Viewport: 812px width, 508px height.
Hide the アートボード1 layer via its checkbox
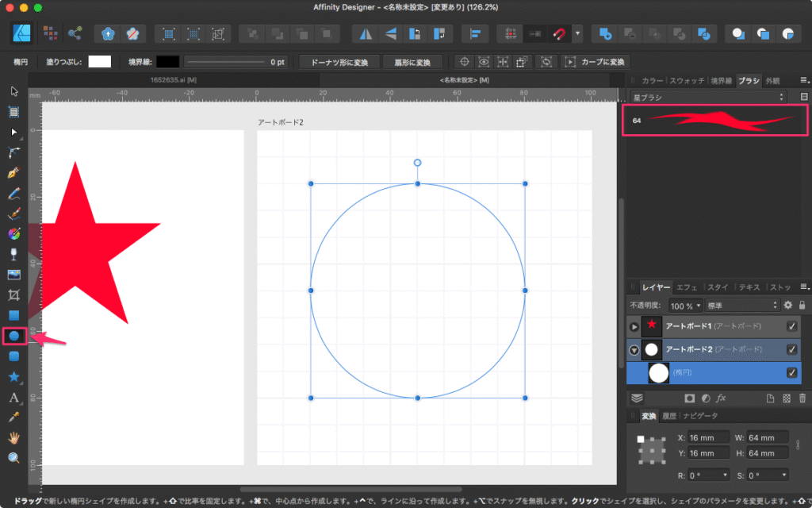click(x=791, y=327)
